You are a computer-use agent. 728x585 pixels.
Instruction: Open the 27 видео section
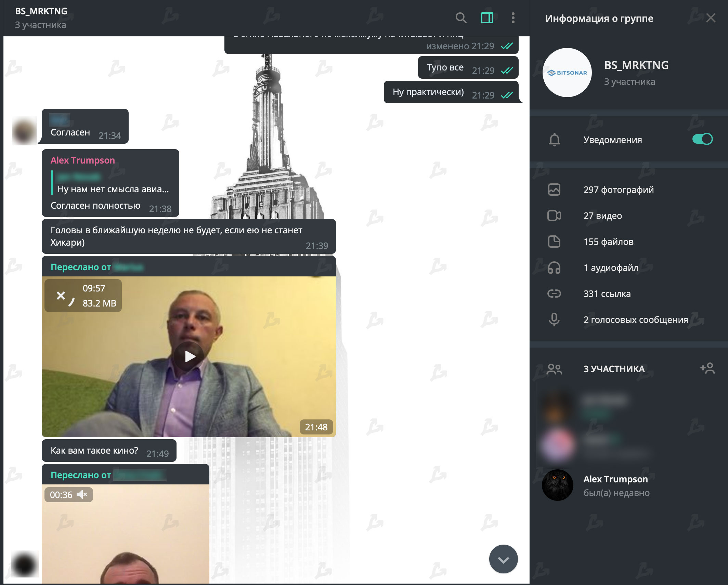click(602, 216)
